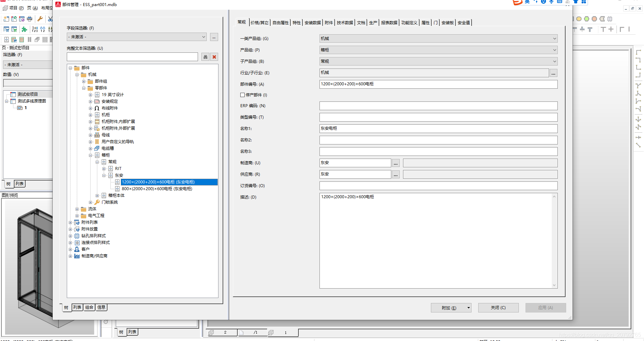Click the 关闭 (C) button
The height and width of the screenshot is (341, 644).
498,308
